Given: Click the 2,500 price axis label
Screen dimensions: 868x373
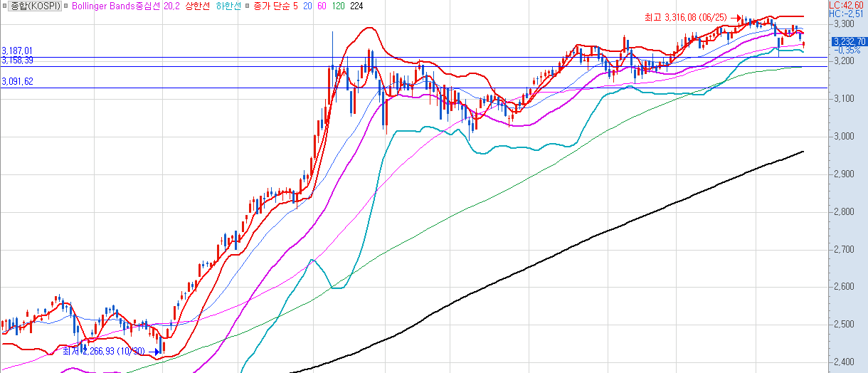Looking at the screenshot, I should (845, 325).
